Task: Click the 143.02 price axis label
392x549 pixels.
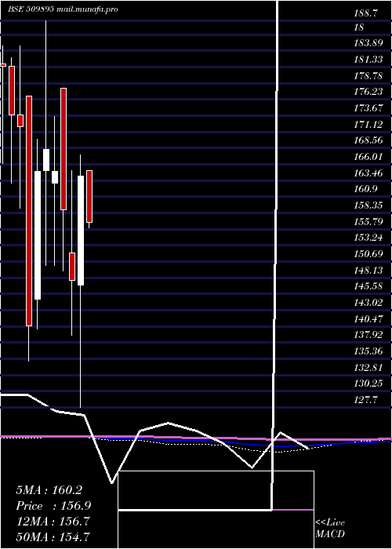Action: 368,303
